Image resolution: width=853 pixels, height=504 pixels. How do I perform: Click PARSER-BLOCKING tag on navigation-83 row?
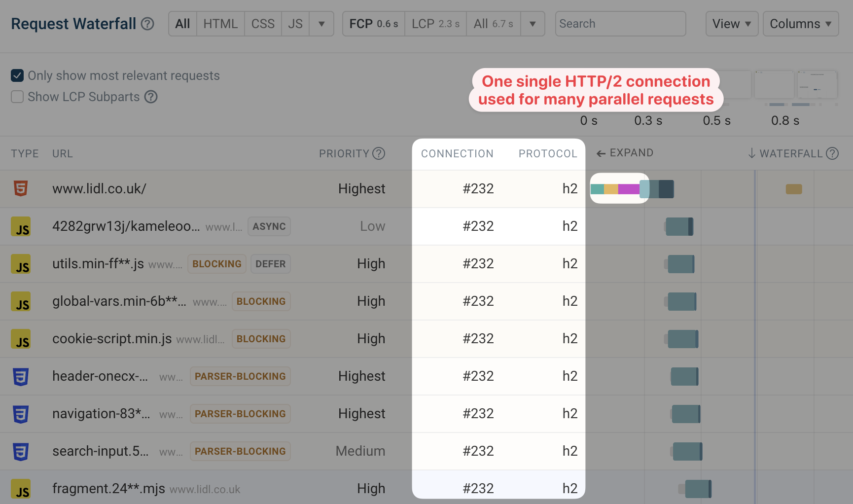point(240,414)
